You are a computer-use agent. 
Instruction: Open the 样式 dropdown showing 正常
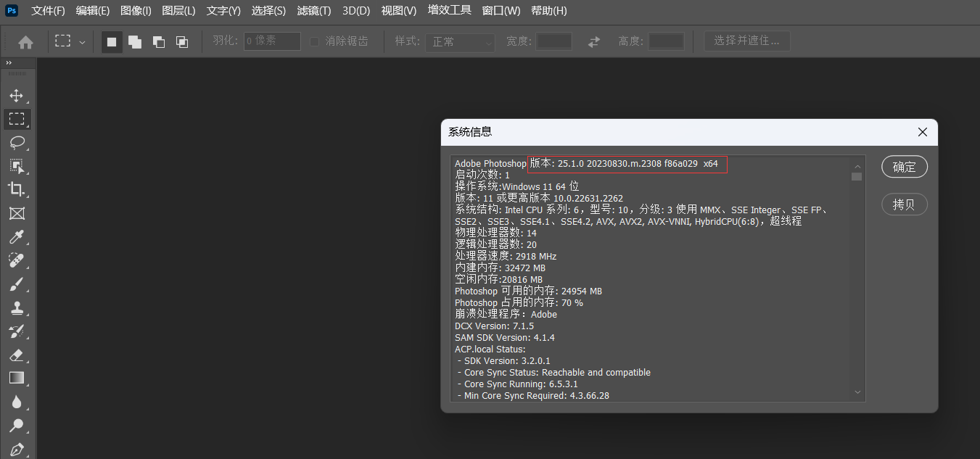click(x=460, y=42)
